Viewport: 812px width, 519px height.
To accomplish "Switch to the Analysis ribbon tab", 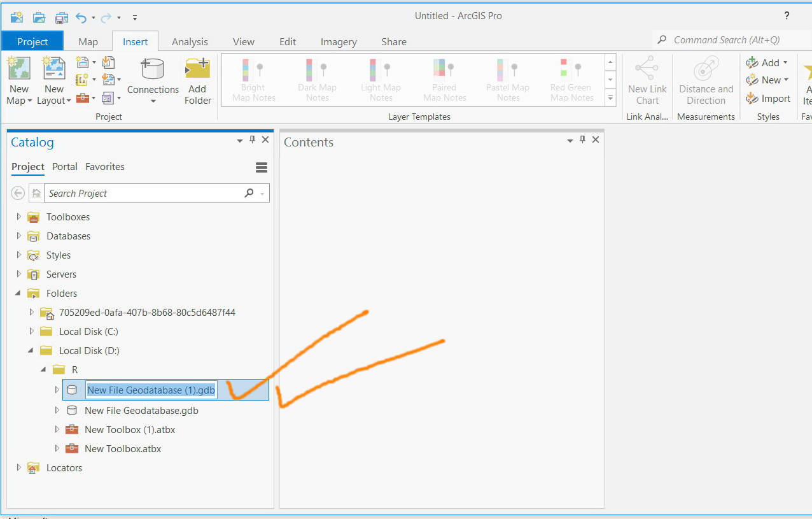I will [190, 41].
